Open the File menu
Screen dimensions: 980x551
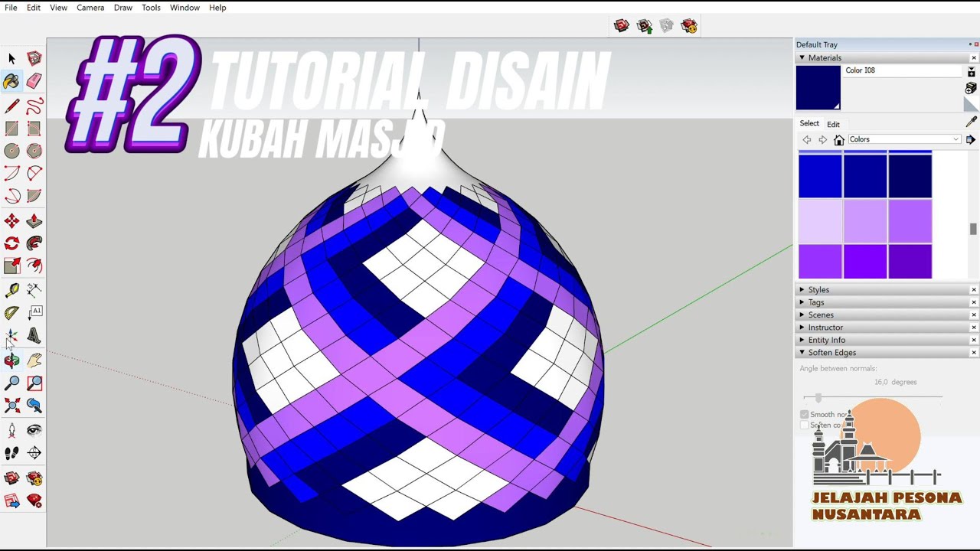coord(11,8)
